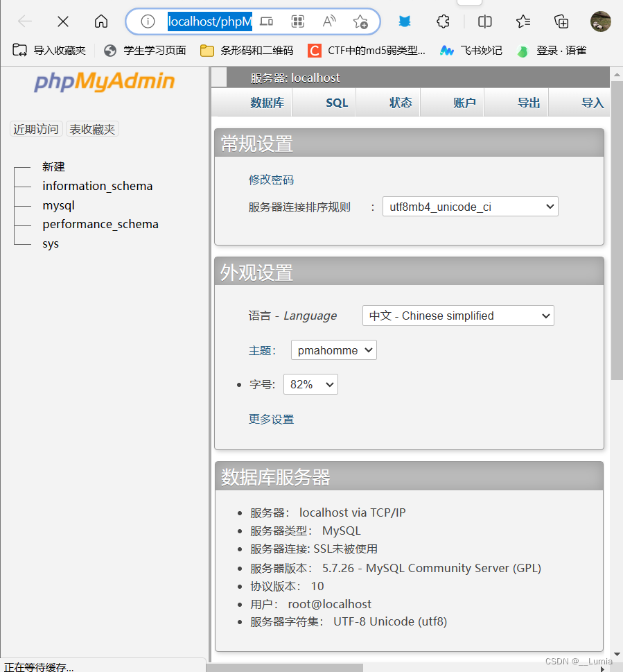
Task: Click the 修改密码 link
Action: coord(271,180)
